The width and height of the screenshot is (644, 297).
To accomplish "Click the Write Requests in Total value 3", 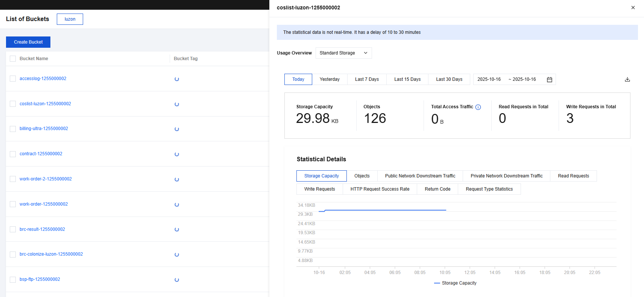I will 570,118.
